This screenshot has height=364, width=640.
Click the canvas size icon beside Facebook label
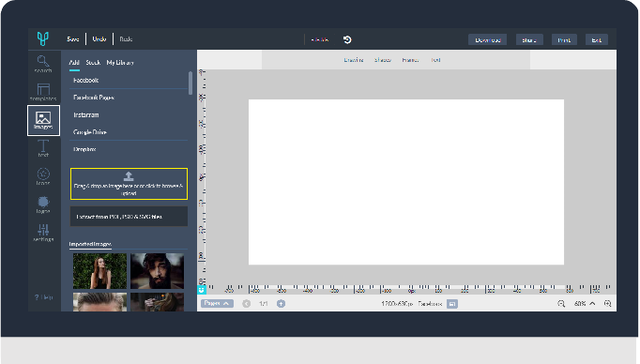click(452, 304)
